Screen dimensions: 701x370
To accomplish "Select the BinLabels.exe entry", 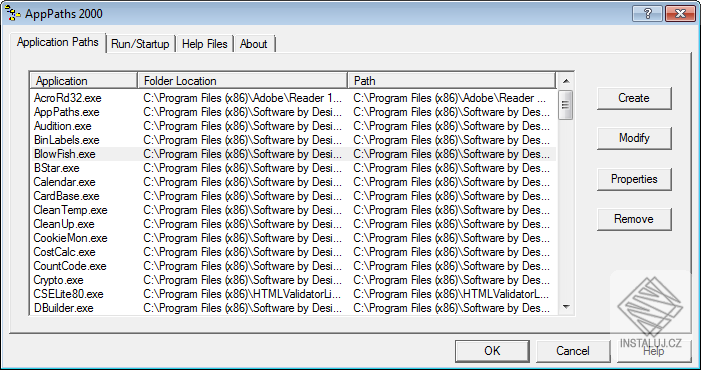I will coord(293,140).
